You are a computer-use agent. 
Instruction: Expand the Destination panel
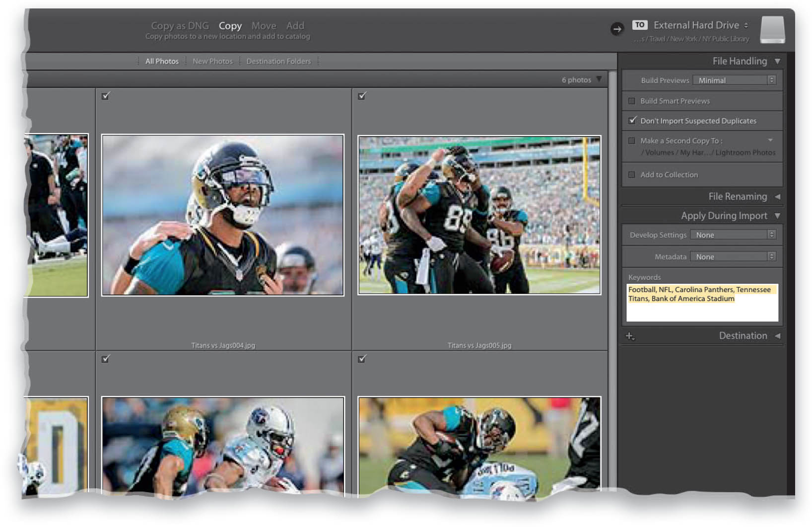[777, 336]
